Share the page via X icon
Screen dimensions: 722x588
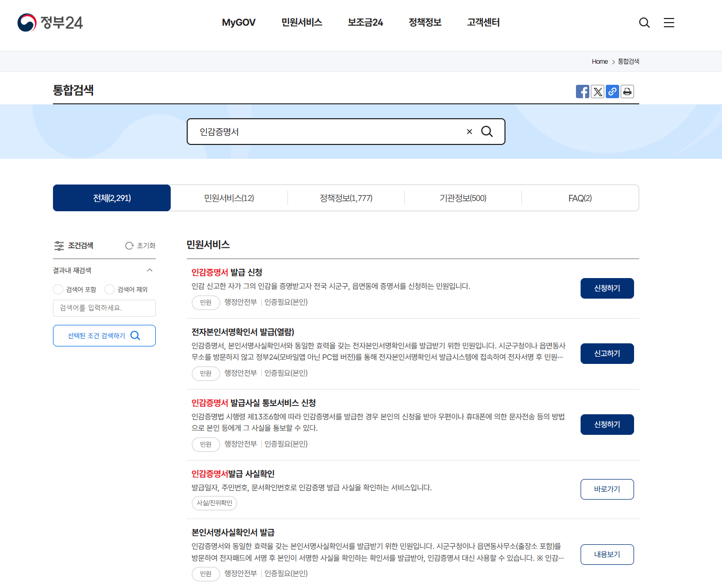point(598,91)
